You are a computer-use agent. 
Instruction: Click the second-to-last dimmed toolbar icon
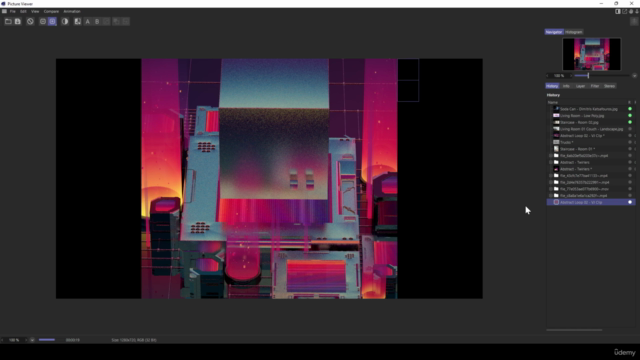pyautogui.click(x=116, y=21)
